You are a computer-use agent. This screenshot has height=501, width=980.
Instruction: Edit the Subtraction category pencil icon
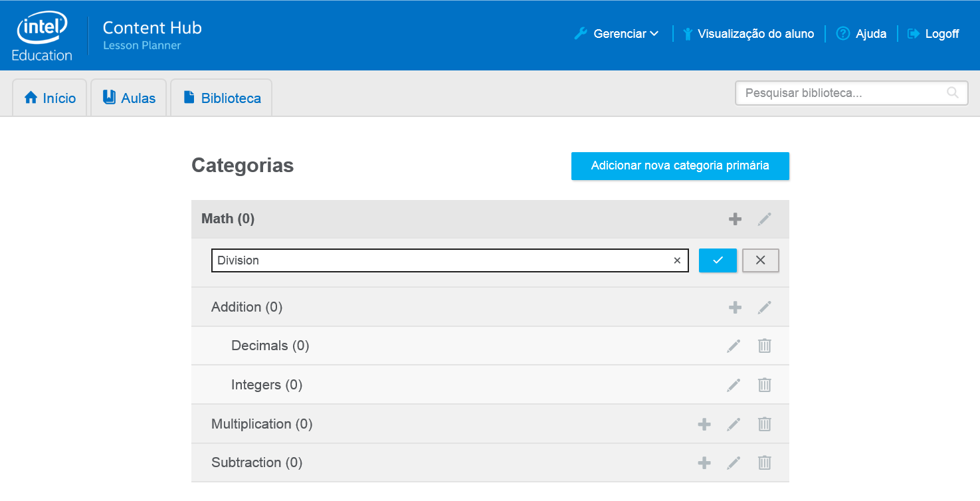click(x=734, y=462)
